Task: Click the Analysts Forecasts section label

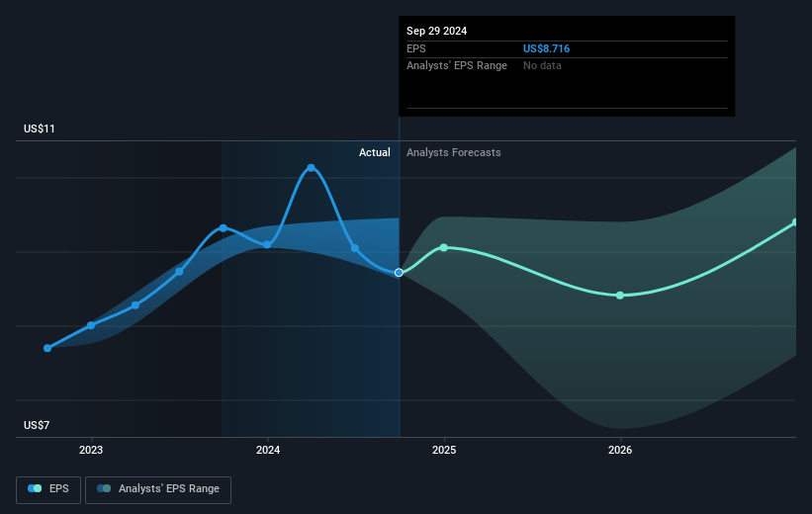Action: pyautogui.click(x=454, y=152)
